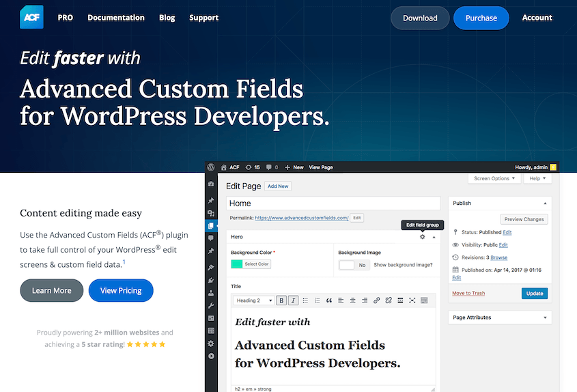Click the permalink Edit button

[357, 218]
